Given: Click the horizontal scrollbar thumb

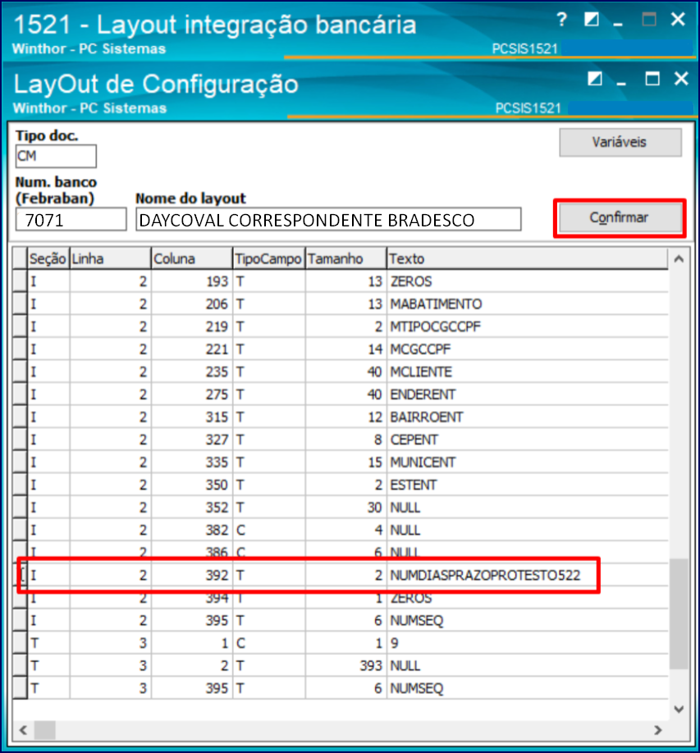Looking at the screenshot, I should point(44,730).
